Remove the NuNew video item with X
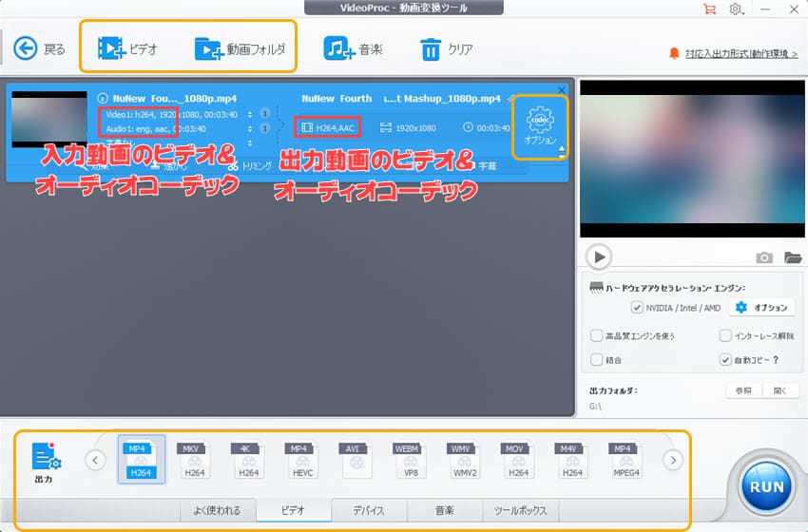Image resolution: width=808 pixels, height=532 pixels. point(561,90)
